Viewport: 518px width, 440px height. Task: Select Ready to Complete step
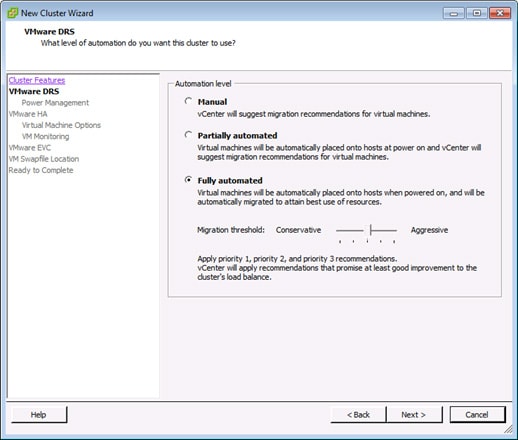click(x=41, y=170)
